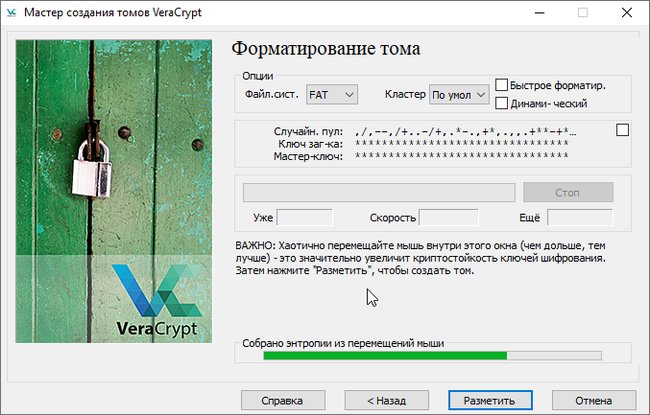The height and width of the screenshot is (415, 650).
Task: Click the Справка button
Action: [x=283, y=400]
